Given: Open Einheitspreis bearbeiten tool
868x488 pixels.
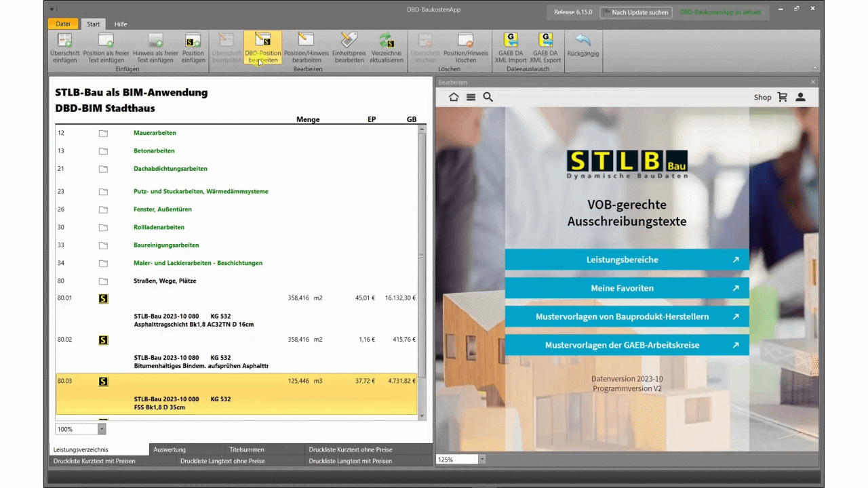Looking at the screenshot, I should (x=349, y=47).
